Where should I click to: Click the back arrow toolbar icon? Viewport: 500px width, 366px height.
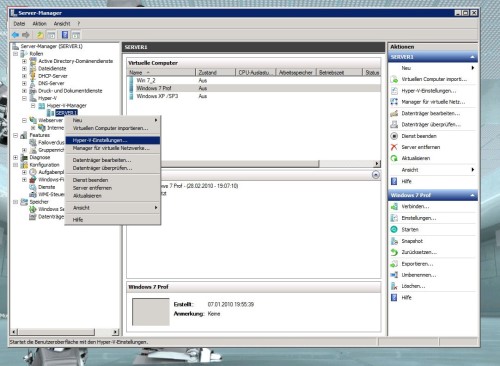(x=15, y=35)
